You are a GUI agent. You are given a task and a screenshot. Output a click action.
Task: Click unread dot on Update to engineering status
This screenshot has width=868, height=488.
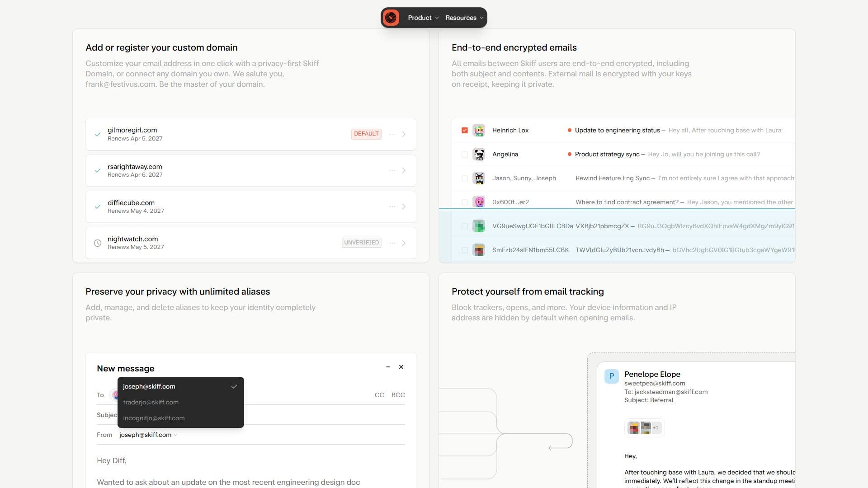(569, 130)
